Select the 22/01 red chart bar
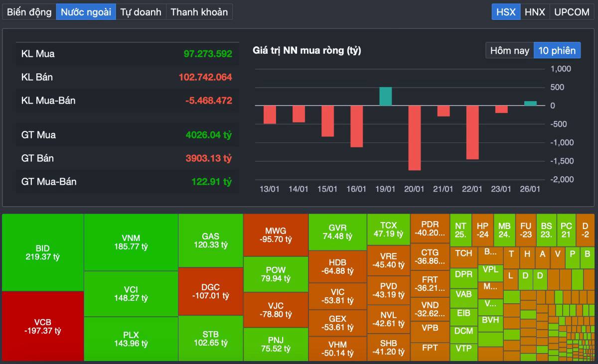 (472, 132)
